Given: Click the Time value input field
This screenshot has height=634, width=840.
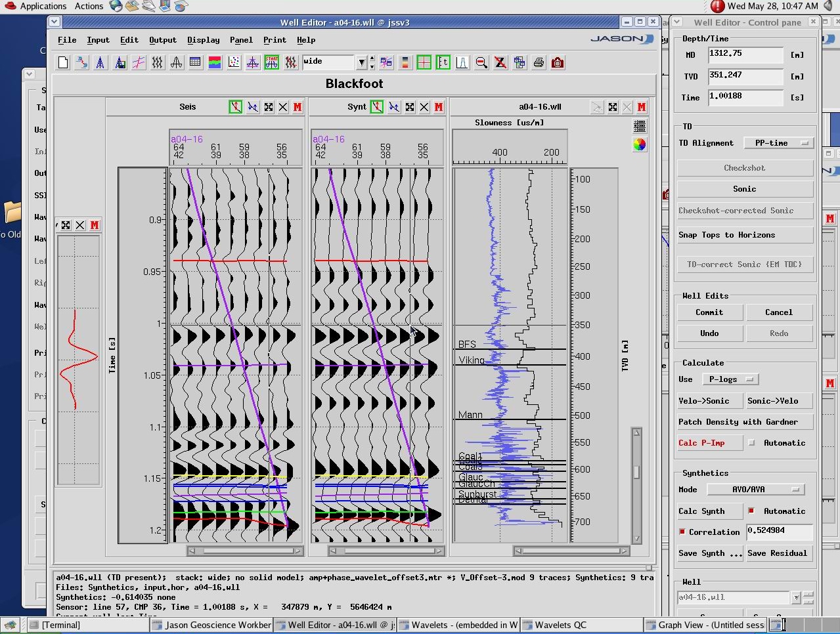Looking at the screenshot, I should point(745,97).
